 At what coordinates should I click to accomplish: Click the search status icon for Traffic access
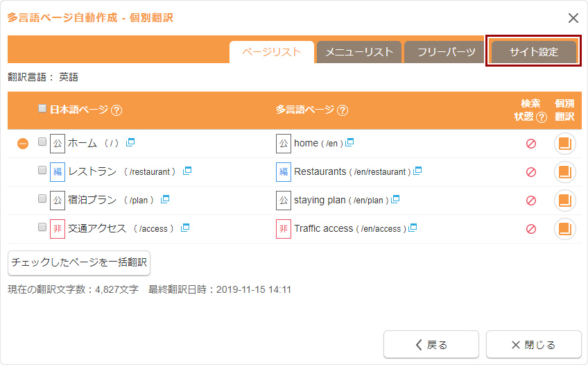click(x=531, y=229)
